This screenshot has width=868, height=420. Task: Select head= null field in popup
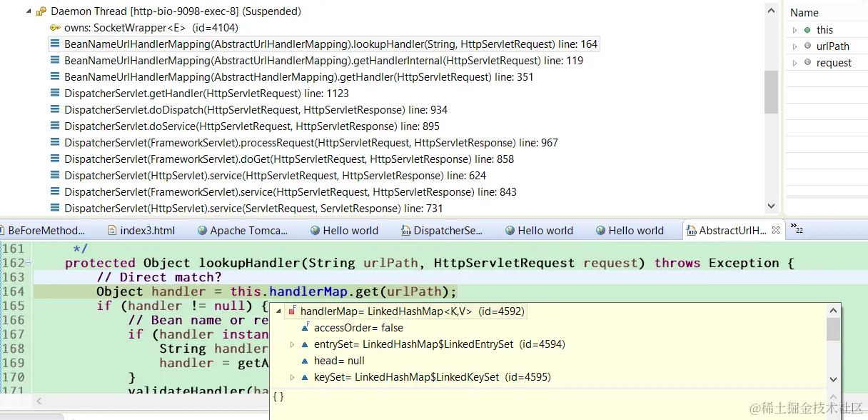(x=339, y=361)
